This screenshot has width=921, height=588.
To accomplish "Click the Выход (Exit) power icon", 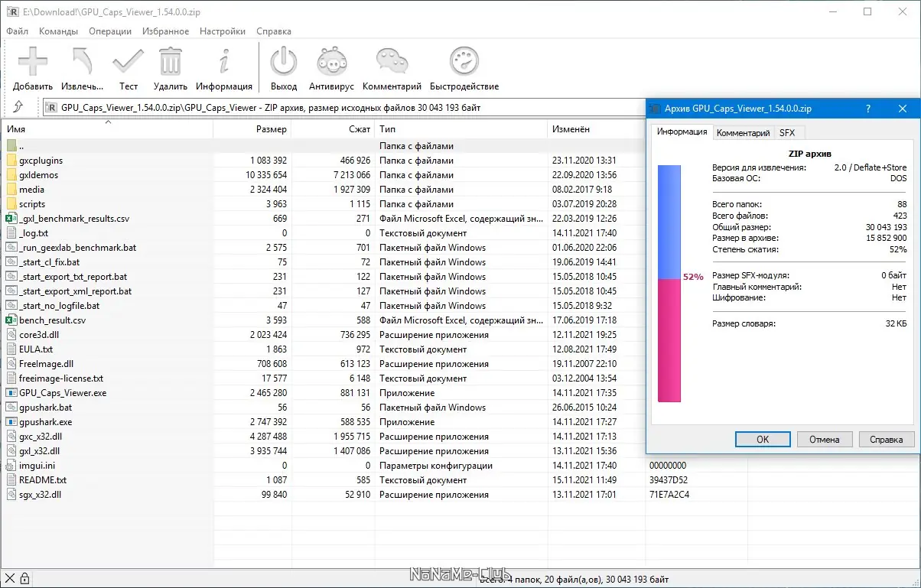I will click(x=284, y=61).
